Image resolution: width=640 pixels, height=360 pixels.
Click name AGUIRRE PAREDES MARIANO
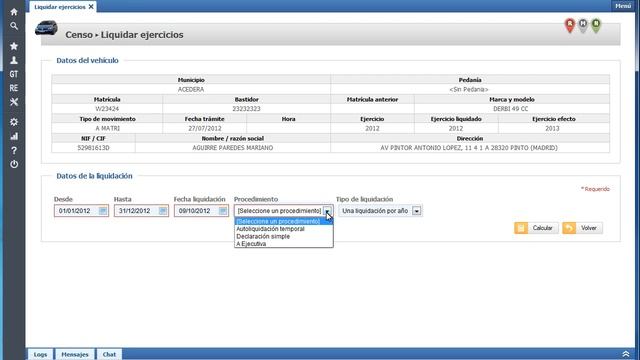[233, 148]
